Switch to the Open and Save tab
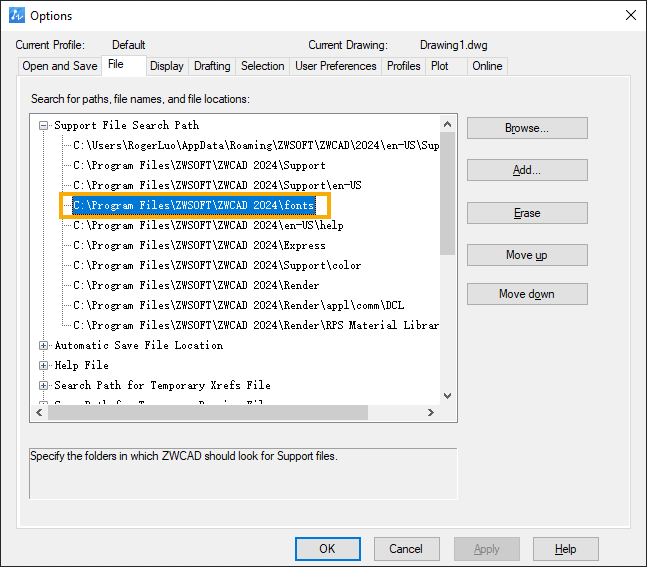647x567 pixels. pos(60,66)
